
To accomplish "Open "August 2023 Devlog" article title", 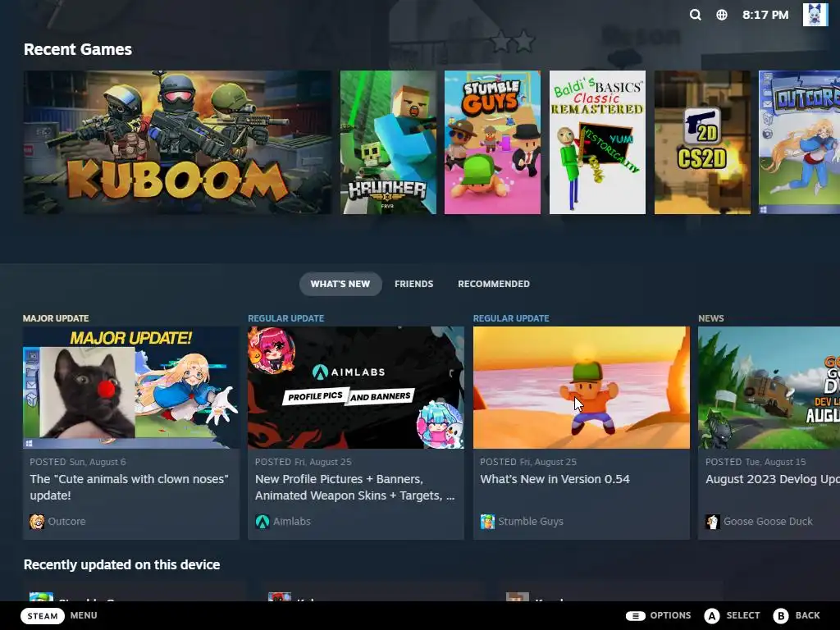I will (773, 479).
